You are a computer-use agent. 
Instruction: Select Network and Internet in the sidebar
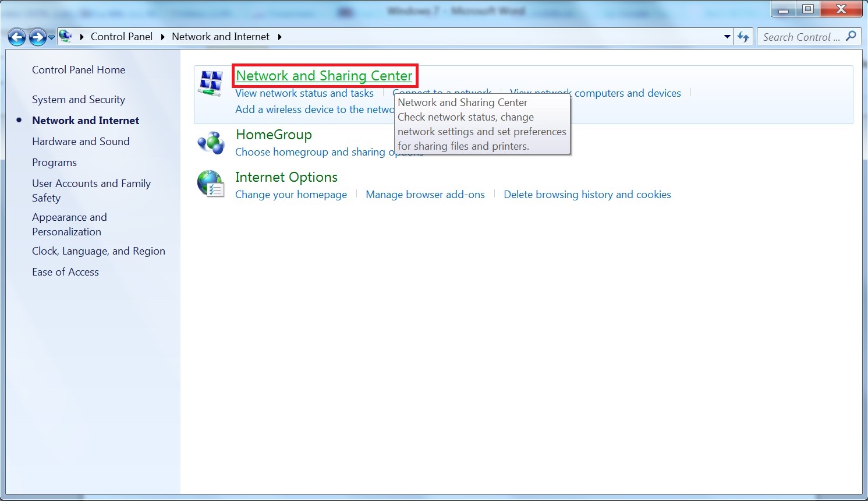point(85,120)
